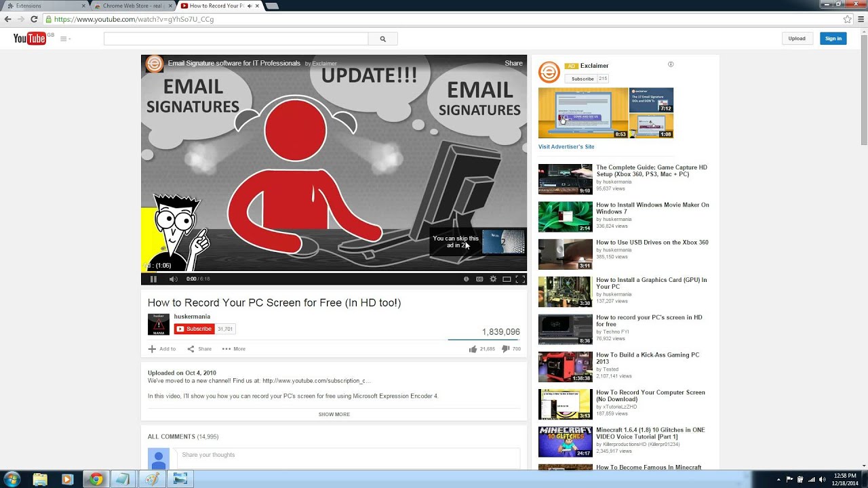Image resolution: width=868 pixels, height=488 pixels.
Task: Go forward with browser forward arrow
Action: [21, 19]
